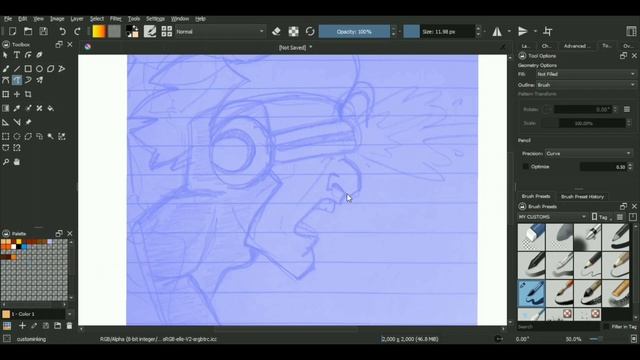640x360 pixels.
Task: Select the Bezier Curve tool
Action: (6, 80)
